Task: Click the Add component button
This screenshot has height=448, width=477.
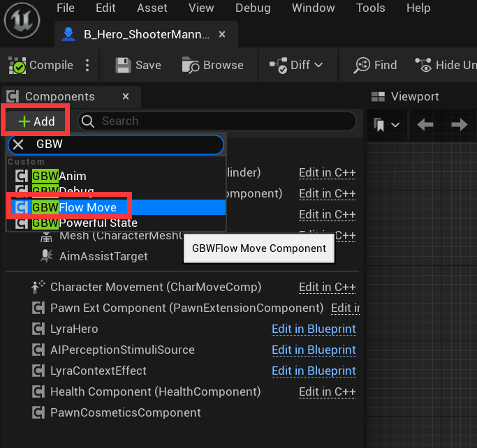Action: 36,121
